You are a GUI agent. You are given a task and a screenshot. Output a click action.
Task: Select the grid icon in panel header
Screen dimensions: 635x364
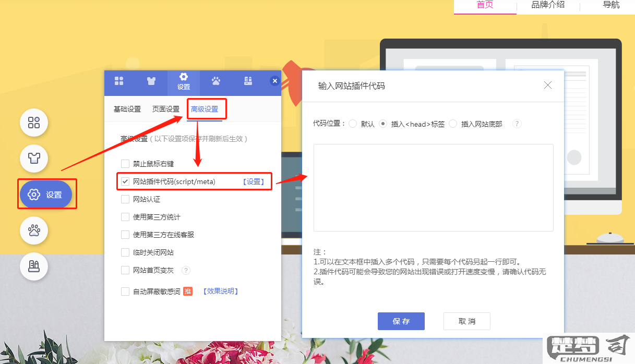[x=119, y=81]
